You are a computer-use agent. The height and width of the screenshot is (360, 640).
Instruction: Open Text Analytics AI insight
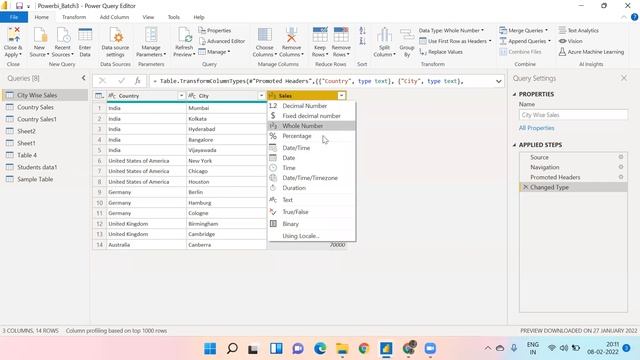[x=578, y=31]
